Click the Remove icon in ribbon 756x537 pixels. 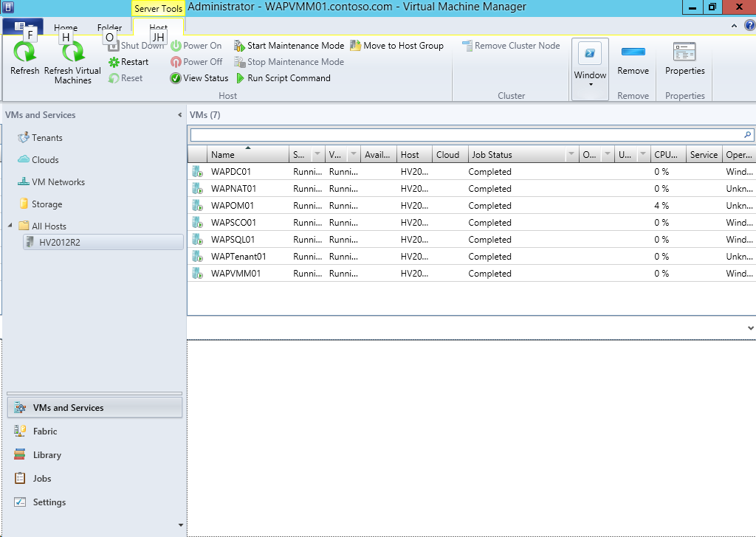pos(633,52)
